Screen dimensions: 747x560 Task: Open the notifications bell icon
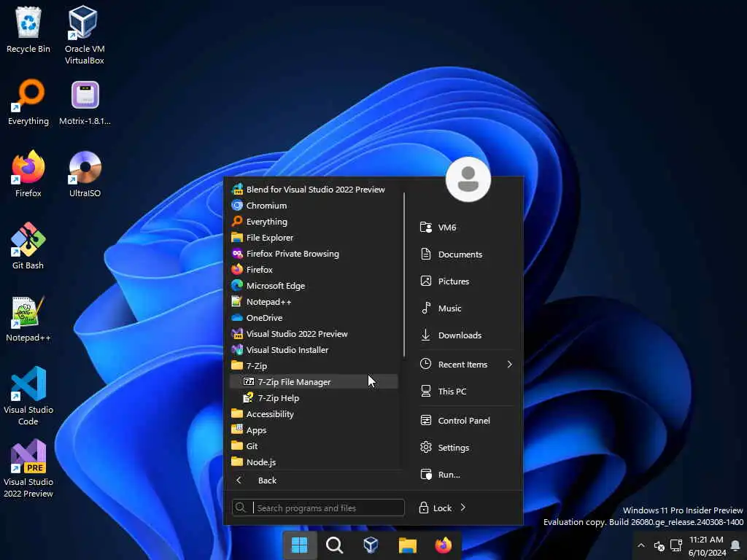735,545
